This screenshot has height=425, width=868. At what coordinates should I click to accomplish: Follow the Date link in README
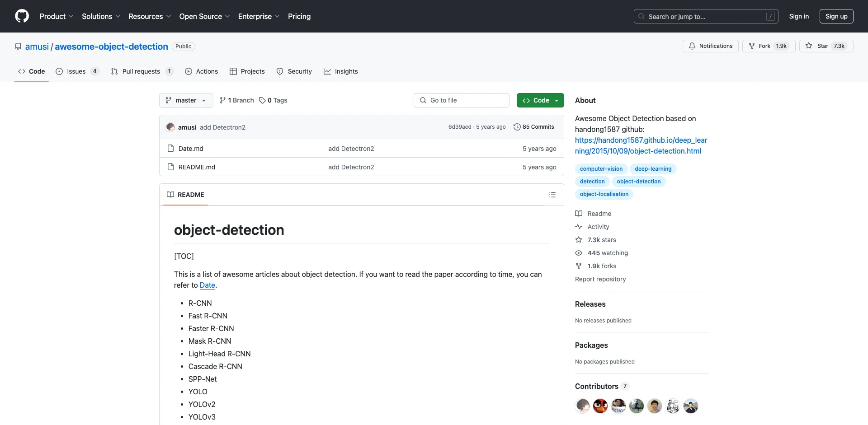[x=208, y=285]
